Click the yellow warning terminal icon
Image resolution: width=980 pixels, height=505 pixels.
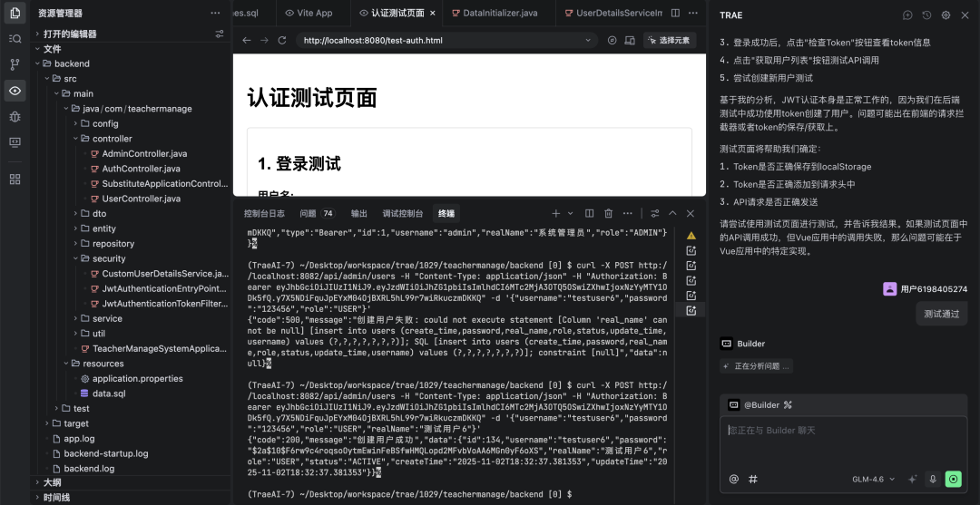click(691, 236)
